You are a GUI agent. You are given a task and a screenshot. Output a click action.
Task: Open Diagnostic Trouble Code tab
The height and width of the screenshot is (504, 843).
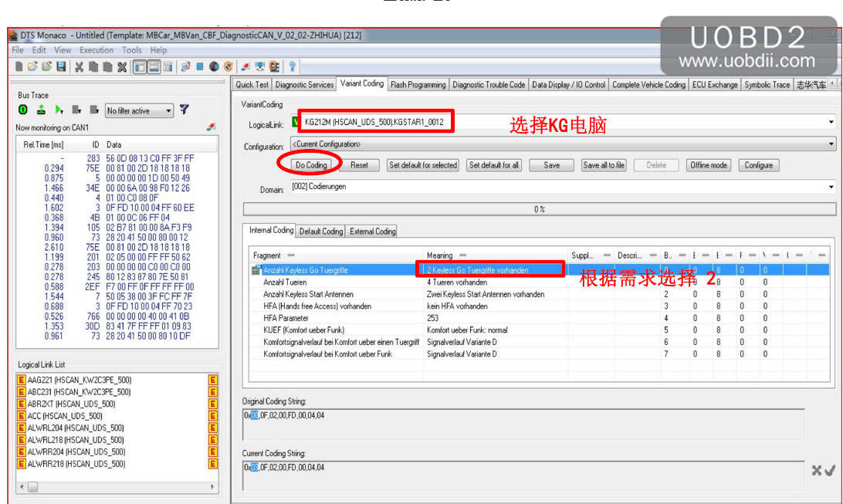click(x=489, y=84)
